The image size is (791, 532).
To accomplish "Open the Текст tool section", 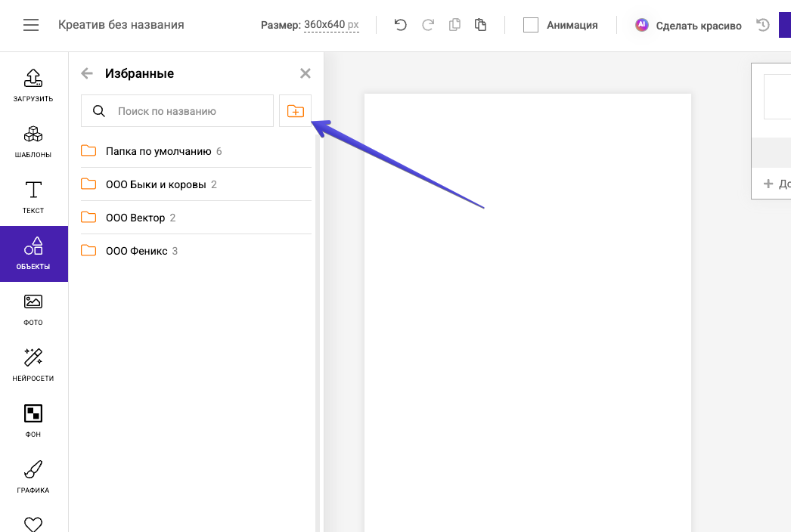I will tap(33, 198).
